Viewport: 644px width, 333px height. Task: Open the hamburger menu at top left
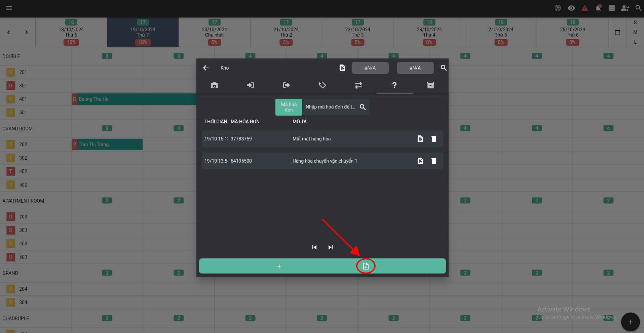[9, 8]
